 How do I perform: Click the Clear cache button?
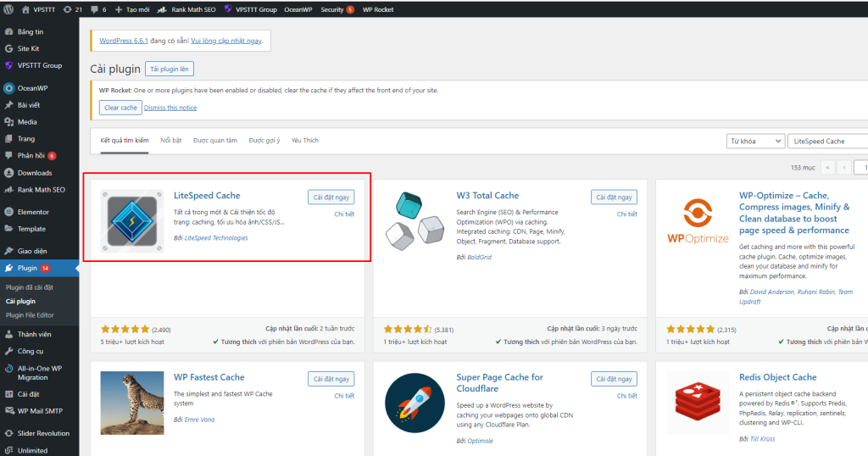(x=120, y=108)
